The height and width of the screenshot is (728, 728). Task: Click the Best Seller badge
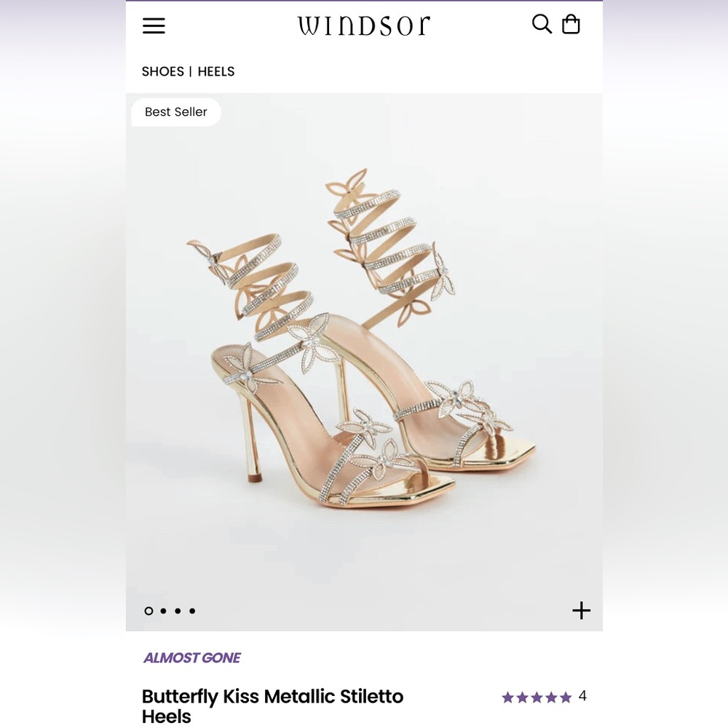175,111
